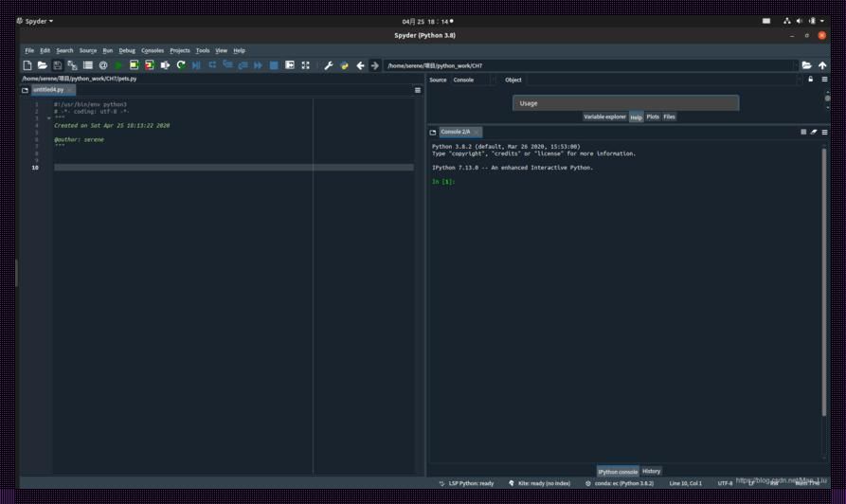
Task: Open Preferences with the wrench icon
Action: point(329,65)
